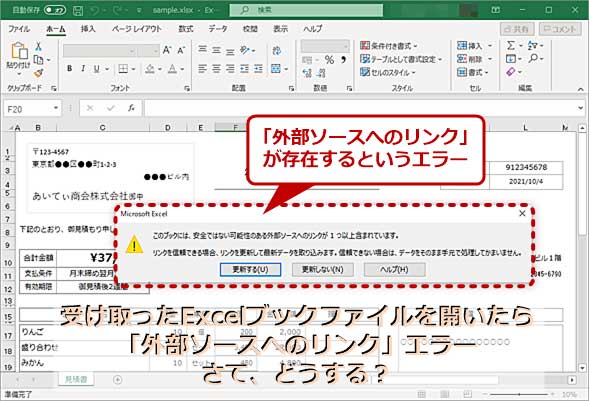Click Merge and Center icon

(x=276, y=69)
